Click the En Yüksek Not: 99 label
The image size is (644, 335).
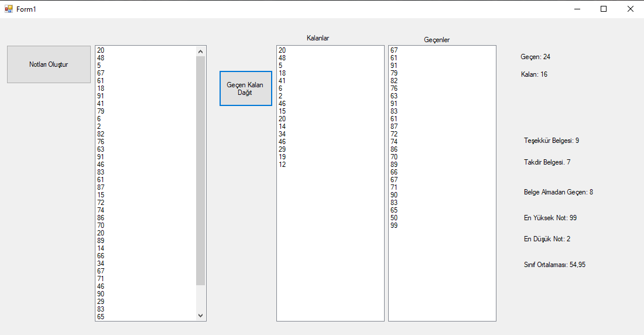(550, 218)
